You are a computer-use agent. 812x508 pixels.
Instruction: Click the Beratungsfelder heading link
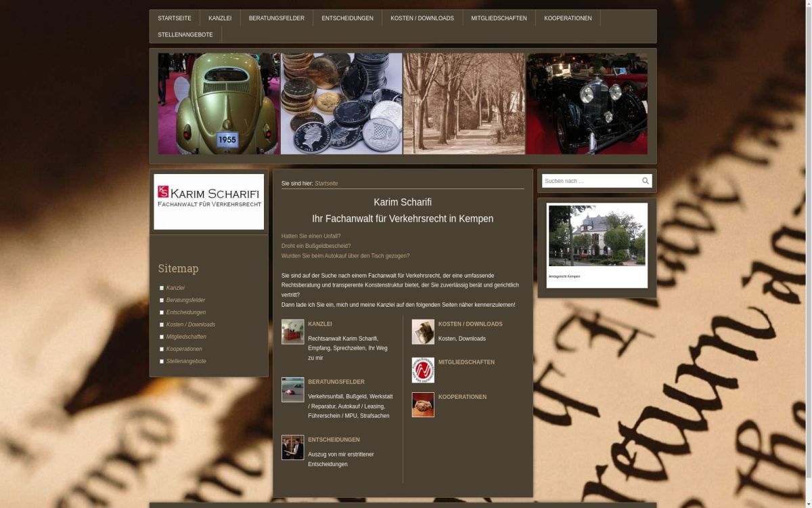tap(336, 382)
